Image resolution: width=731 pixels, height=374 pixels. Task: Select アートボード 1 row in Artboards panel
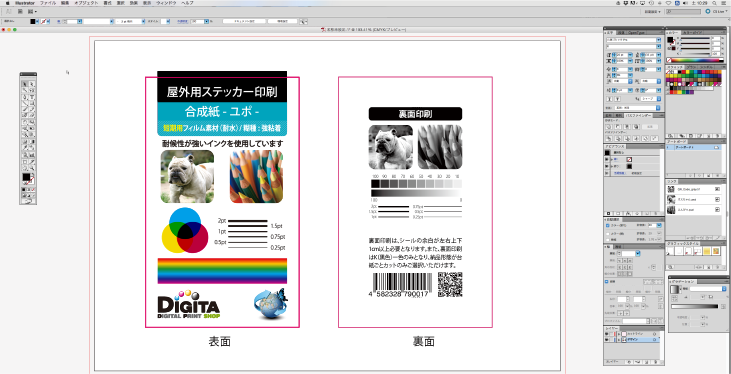pos(694,147)
